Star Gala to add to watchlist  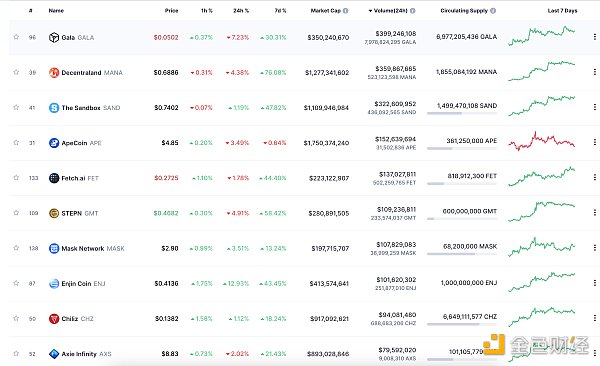point(16,37)
